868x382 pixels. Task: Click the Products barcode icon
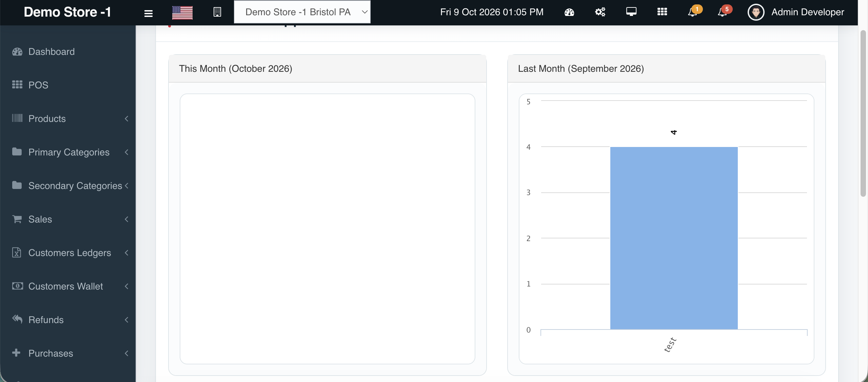click(17, 118)
